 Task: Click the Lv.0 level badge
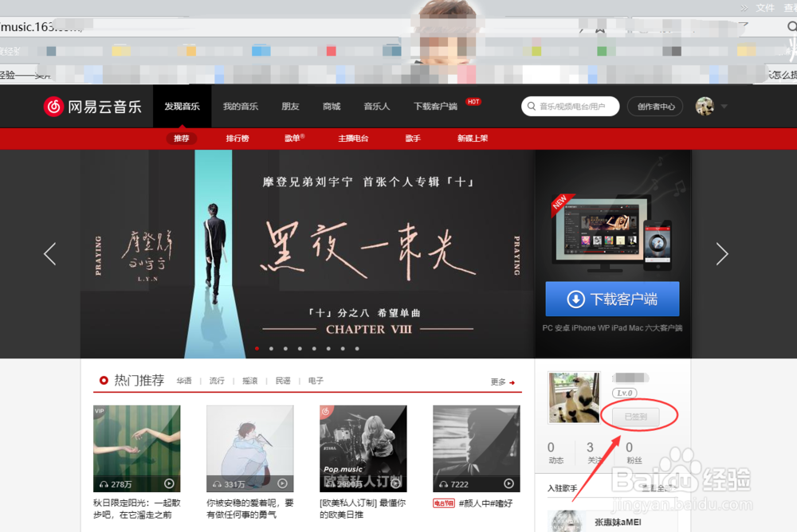click(x=625, y=393)
